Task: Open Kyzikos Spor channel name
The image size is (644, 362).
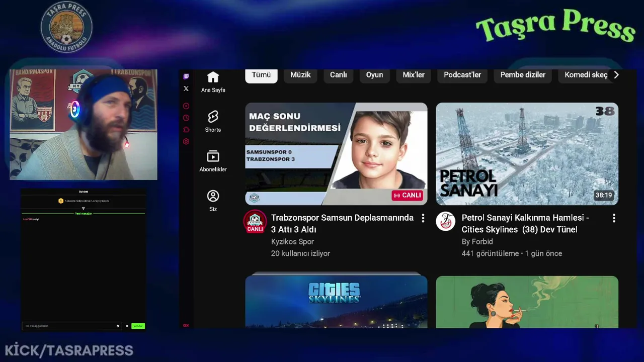Action: point(292,242)
